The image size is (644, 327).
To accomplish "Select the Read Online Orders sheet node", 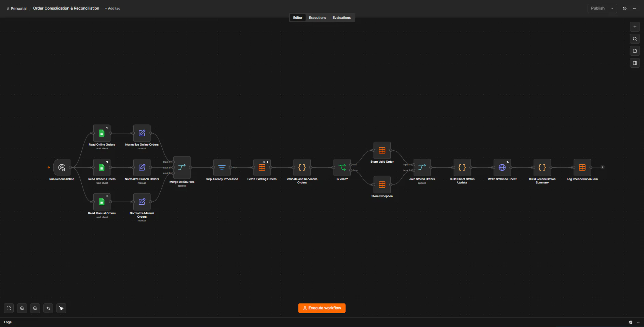I will pyautogui.click(x=102, y=133).
